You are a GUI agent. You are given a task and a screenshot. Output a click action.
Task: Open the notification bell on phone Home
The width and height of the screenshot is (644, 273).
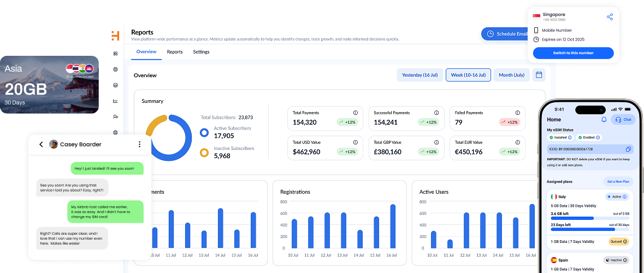[604, 119]
